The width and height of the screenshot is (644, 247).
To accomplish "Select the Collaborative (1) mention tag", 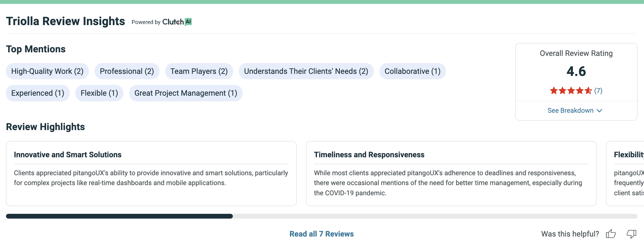I will click(412, 71).
